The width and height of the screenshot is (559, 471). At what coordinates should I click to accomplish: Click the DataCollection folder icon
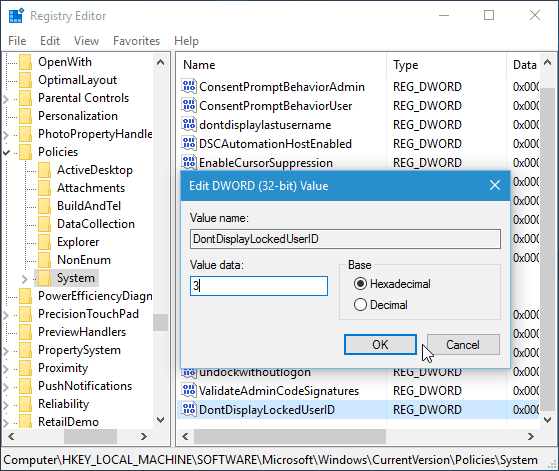[45, 224]
